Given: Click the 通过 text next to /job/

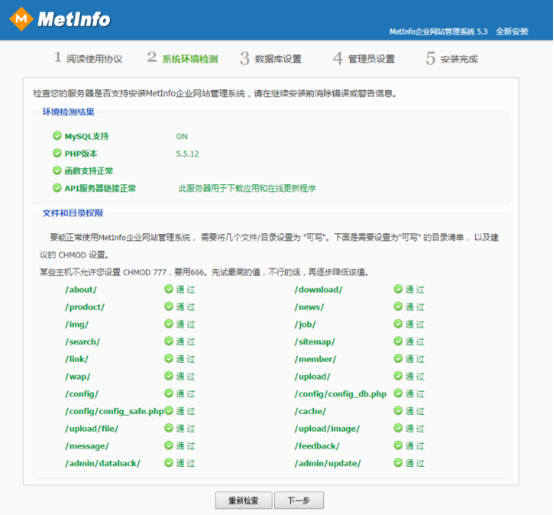Looking at the screenshot, I should coord(415,324).
